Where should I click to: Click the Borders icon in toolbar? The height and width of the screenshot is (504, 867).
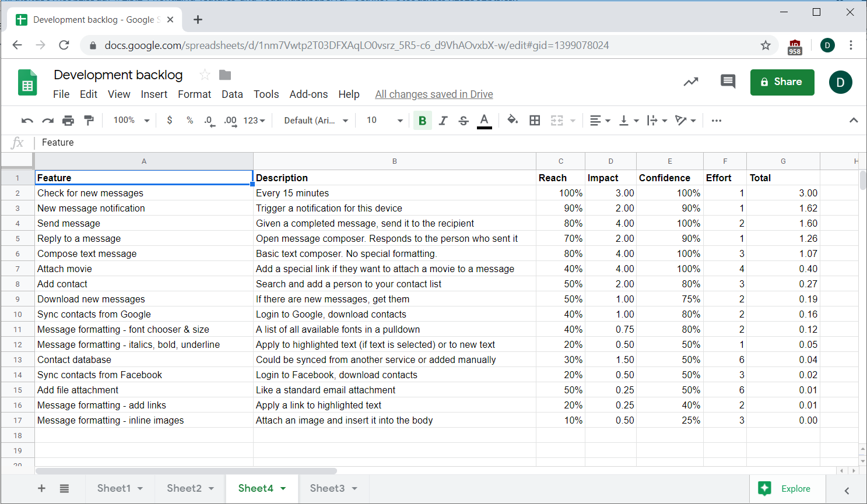pyautogui.click(x=534, y=121)
